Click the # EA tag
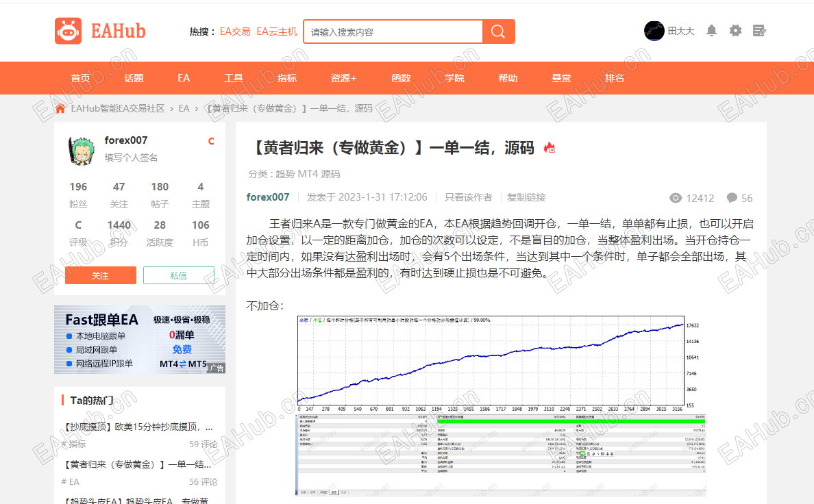 [71, 482]
